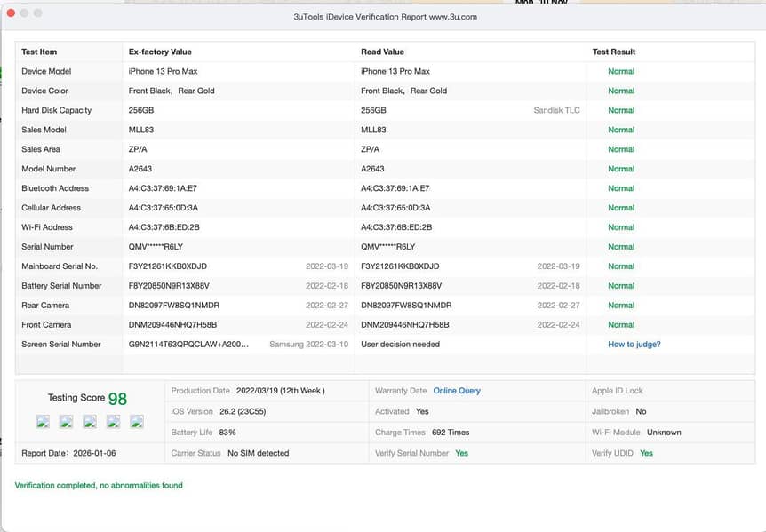Click the second rating icon under Testing Score
The image size is (766, 532).
click(66, 422)
